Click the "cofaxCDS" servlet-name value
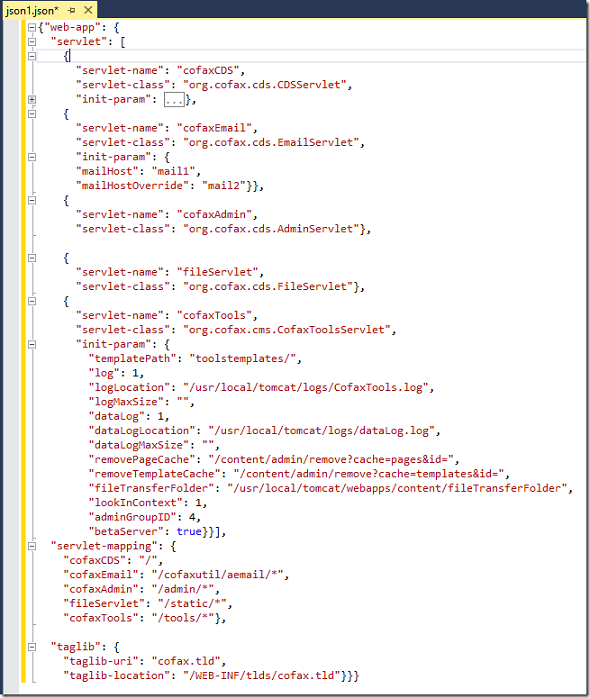The width and height of the screenshot is (590, 698). [208, 70]
